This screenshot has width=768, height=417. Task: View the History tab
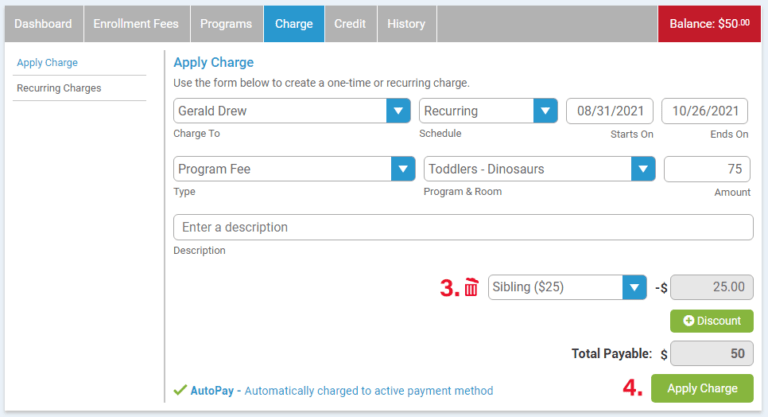tap(407, 24)
